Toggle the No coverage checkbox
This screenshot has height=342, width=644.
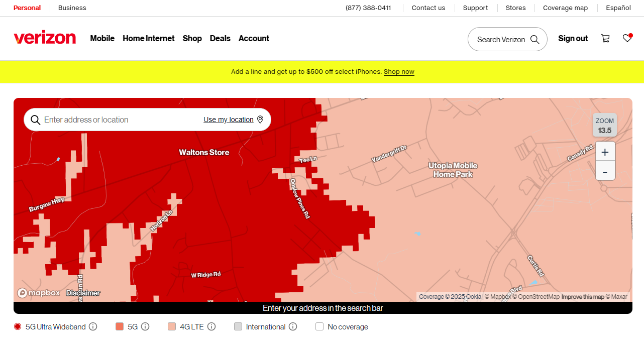coord(319,326)
